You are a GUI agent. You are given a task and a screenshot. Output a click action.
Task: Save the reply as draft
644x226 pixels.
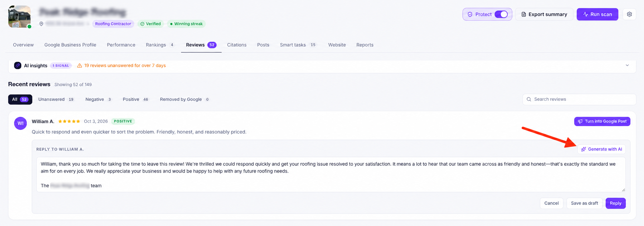[x=584, y=203]
